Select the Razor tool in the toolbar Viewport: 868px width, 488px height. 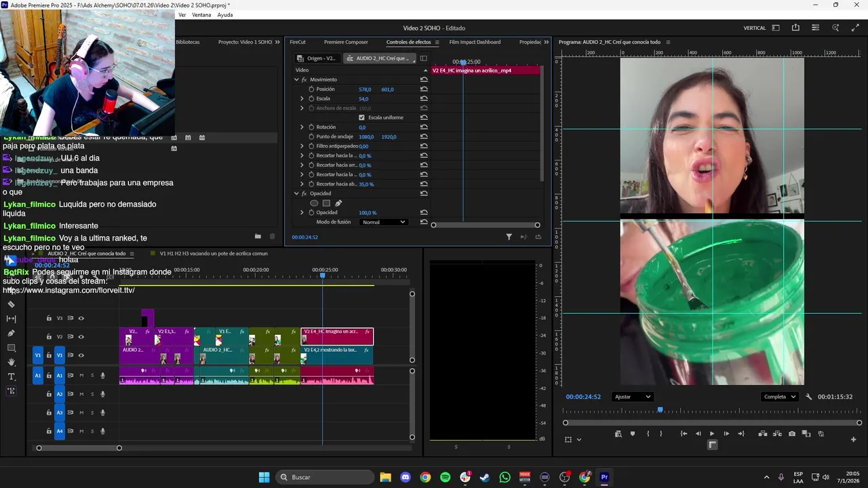click(11, 304)
